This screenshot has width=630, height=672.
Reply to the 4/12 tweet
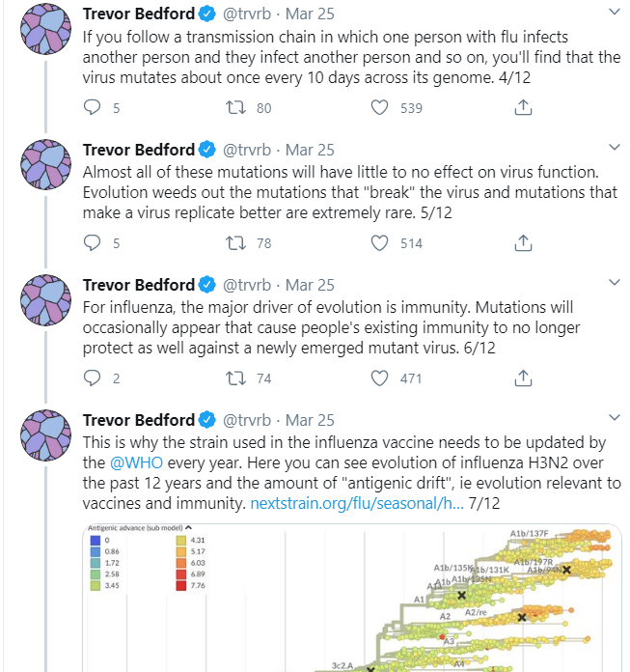(x=92, y=107)
